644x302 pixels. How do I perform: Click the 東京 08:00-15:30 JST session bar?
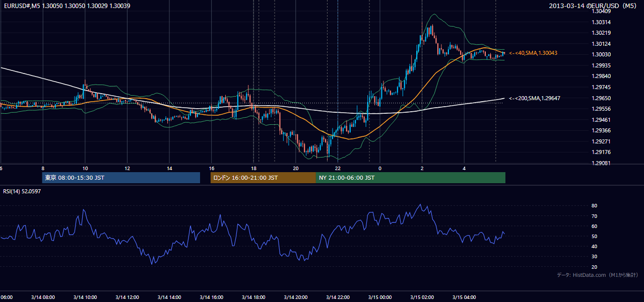click(x=121, y=178)
